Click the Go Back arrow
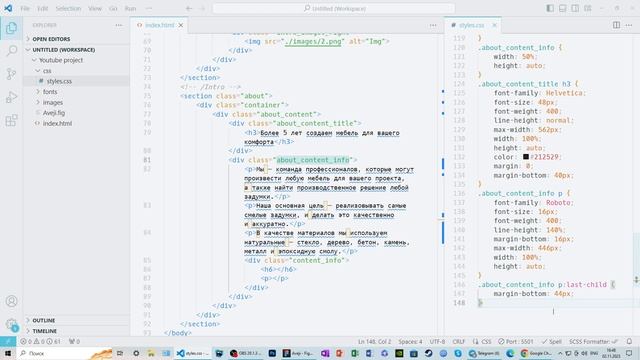The height and width of the screenshot is (360, 640). coord(189,8)
